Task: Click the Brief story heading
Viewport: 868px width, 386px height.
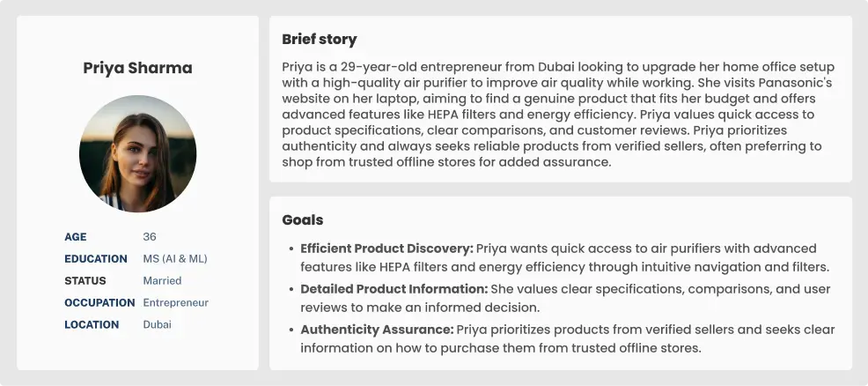Action: (319, 40)
